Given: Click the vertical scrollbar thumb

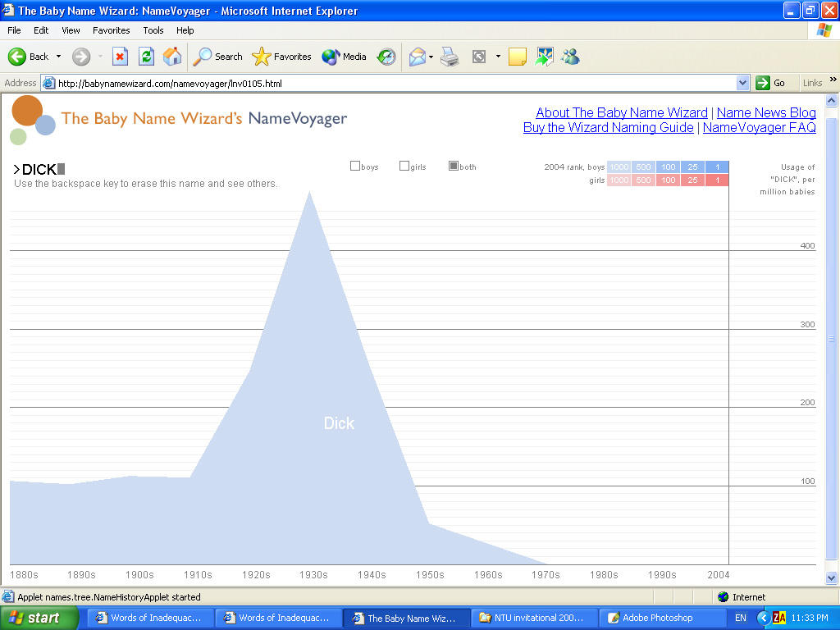Looking at the screenshot, I should (832, 338).
